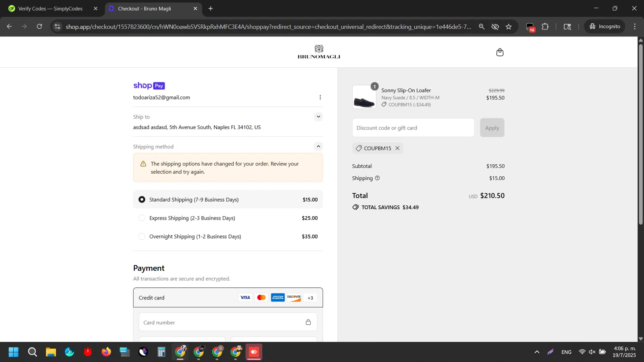This screenshot has width=644, height=362.
Task: Bookmark this page with the star icon
Action: [509, 27]
